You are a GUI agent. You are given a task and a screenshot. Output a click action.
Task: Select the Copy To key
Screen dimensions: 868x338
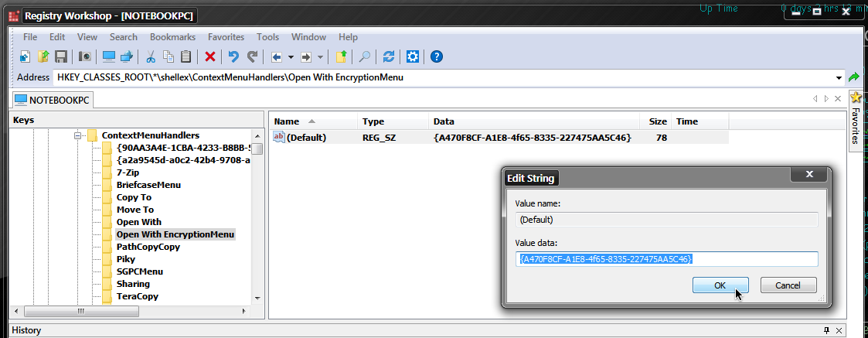(134, 197)
